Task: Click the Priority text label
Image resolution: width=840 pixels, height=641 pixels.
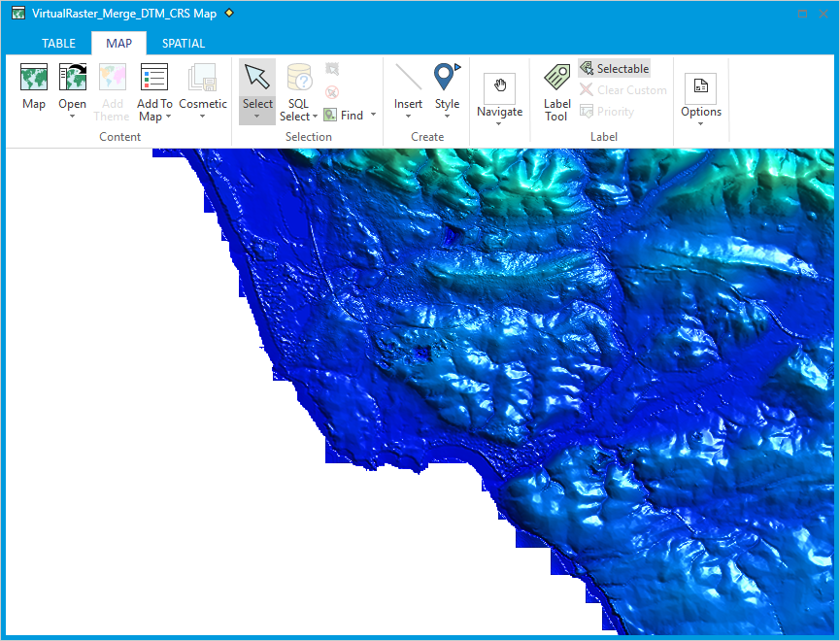Action: (616, 112)
